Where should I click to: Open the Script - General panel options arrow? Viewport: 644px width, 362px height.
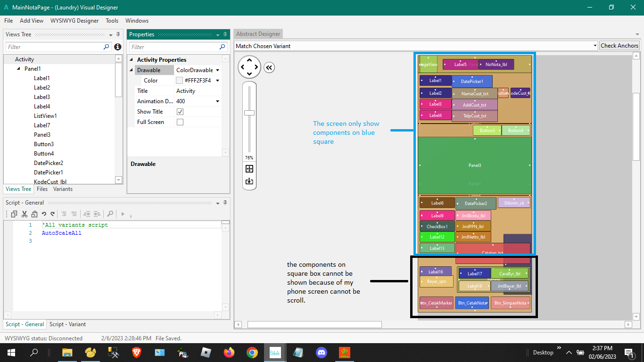[x=218, y=203]
